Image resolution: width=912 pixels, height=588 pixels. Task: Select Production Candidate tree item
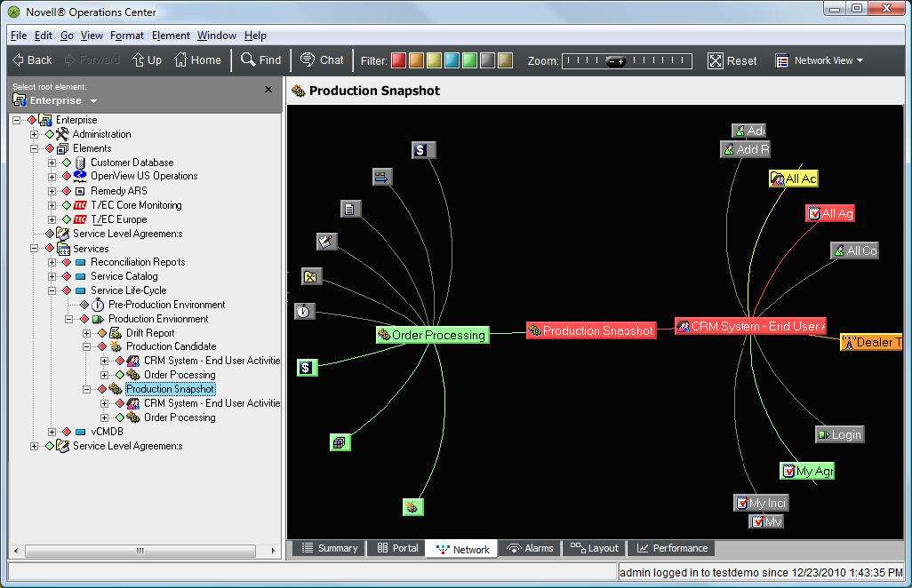coord(171,346)
